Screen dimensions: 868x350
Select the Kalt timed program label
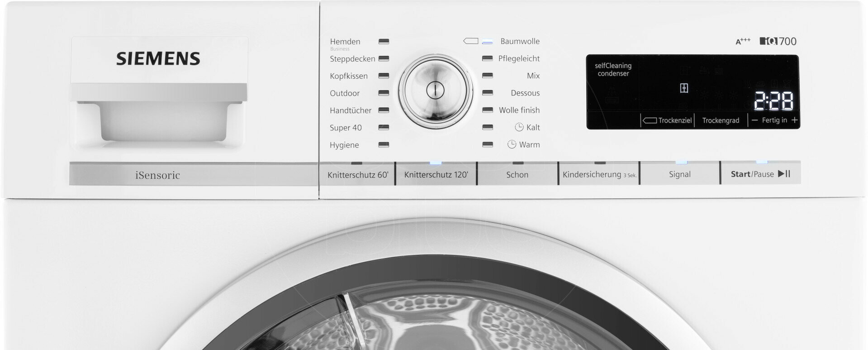point(533,127)
